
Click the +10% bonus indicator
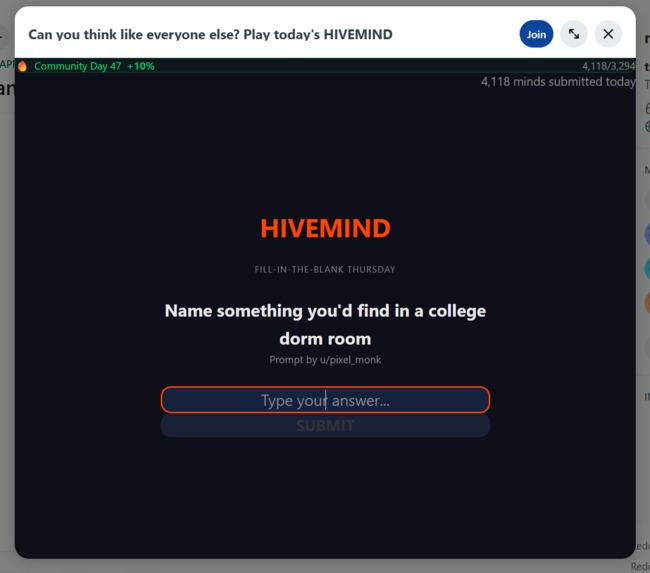point(141,66)
